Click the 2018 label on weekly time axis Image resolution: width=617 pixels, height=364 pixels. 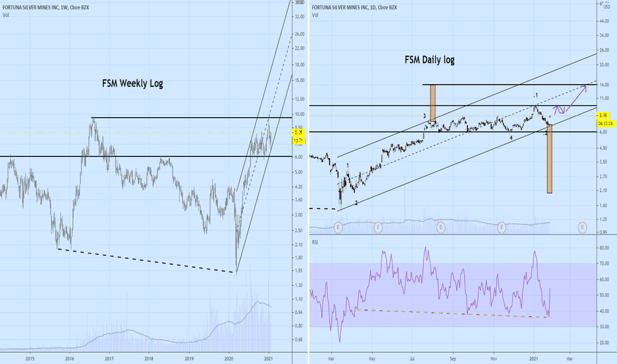(x=149, y=359)
